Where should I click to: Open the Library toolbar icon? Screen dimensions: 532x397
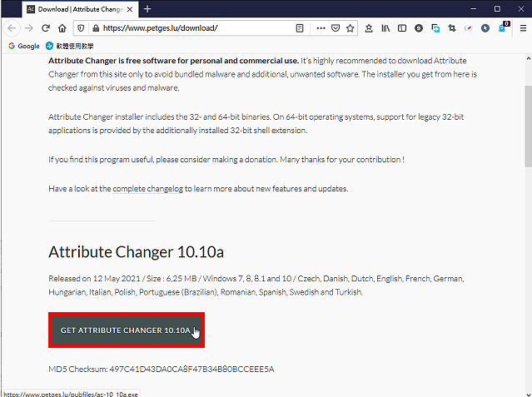[385, 28]
